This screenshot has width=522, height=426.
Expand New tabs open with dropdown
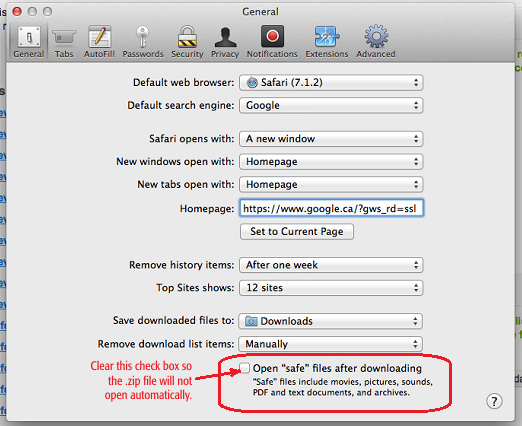pos(331,184)
